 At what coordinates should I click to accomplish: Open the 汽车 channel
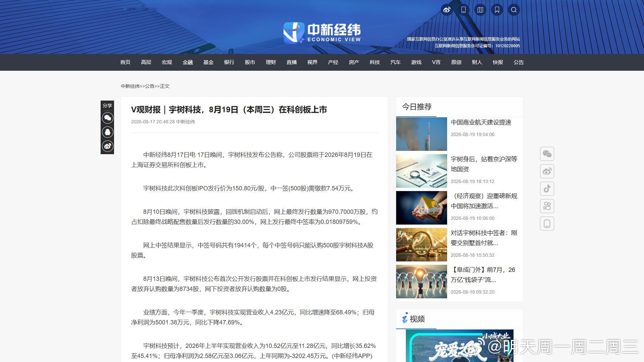396,62
